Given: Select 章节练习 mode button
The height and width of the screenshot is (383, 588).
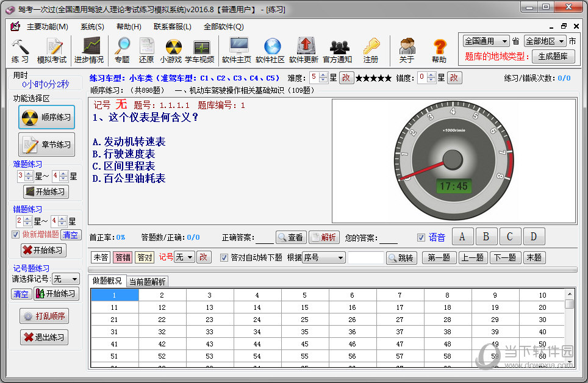Looking at the screenshot, I should pos(46,145).
